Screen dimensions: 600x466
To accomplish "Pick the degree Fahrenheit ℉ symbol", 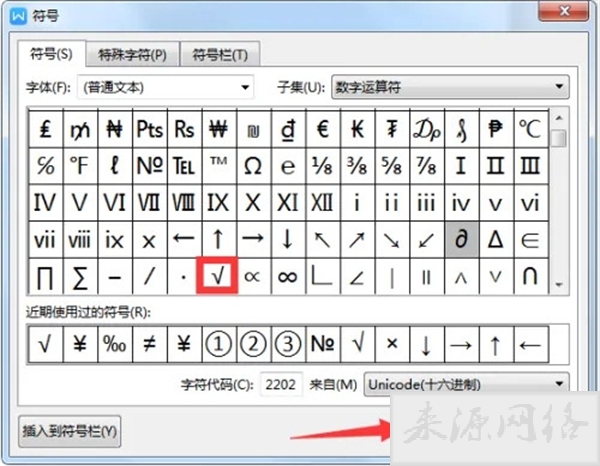I will pyautogui.click(x=80, y=166).
